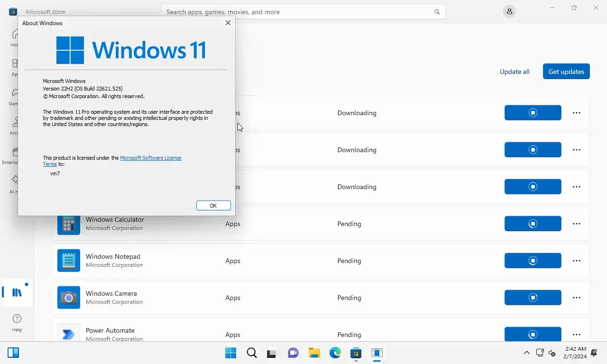Open more options for Windows Notepad
Viewport: 607px width, 364px height.
click(x=577, y=261)
